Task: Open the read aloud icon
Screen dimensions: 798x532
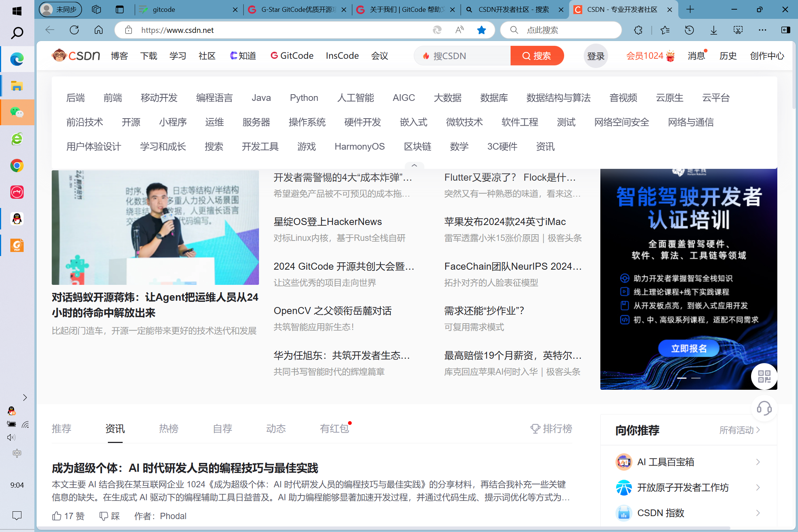Action: click(459, 30)
